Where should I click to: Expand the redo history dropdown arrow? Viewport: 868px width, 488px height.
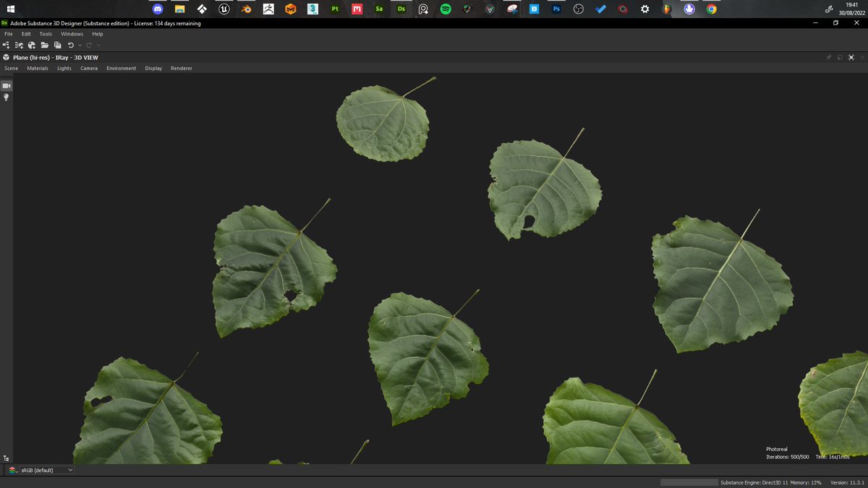[98, 46]
